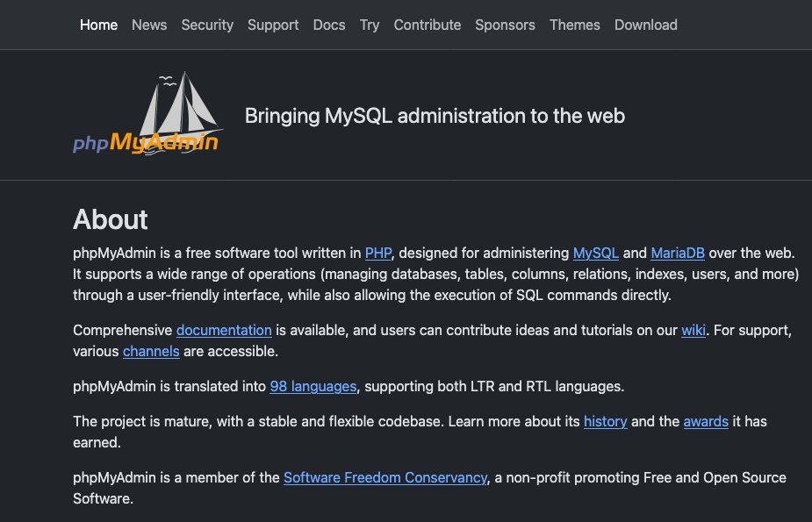The height and width of the screenshot is (522, 812).
Task: Click the 'Bringing MySQL administration to the web' tagline
Action: tap(435, 116)
